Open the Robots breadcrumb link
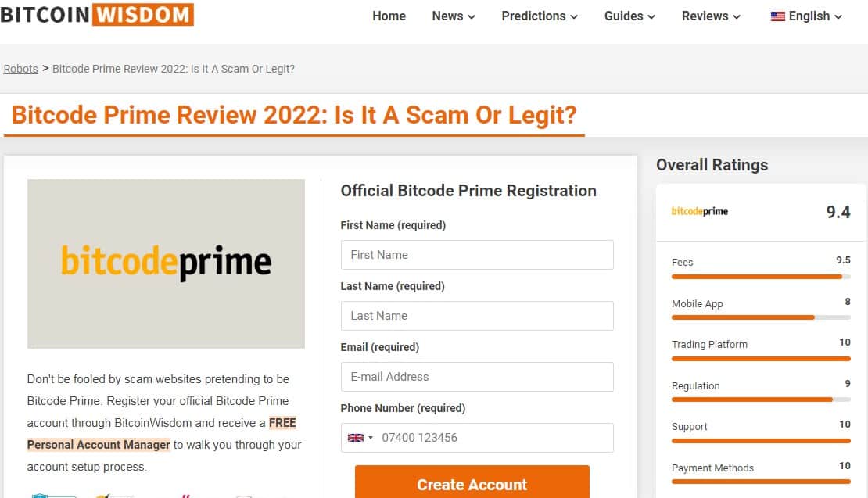The width and height of the screenshot is (868, 498). pos(20,69)
